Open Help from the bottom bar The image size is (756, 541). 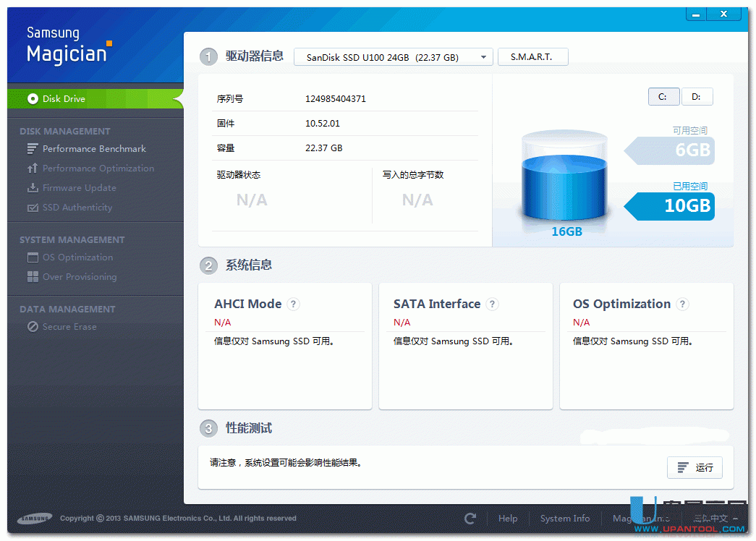coord(508,519)
